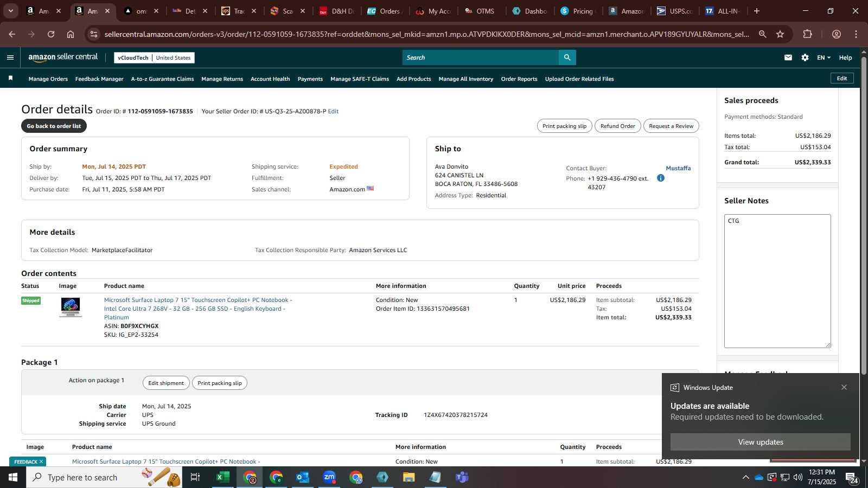This screenshot has width=868, height=488.
Task: Open the Chrome three-dot menu
Action: coord(856,34)
